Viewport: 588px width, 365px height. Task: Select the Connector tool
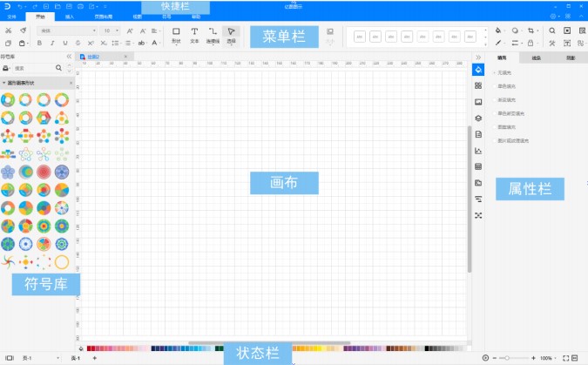click(213, 35)
